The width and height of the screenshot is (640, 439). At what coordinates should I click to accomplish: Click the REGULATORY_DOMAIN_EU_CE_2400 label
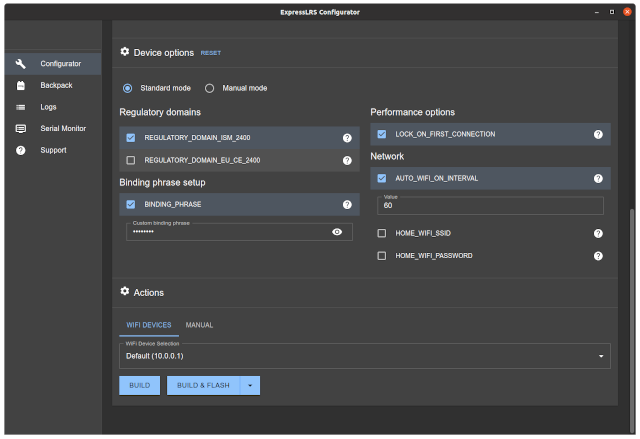click(202, 160)
